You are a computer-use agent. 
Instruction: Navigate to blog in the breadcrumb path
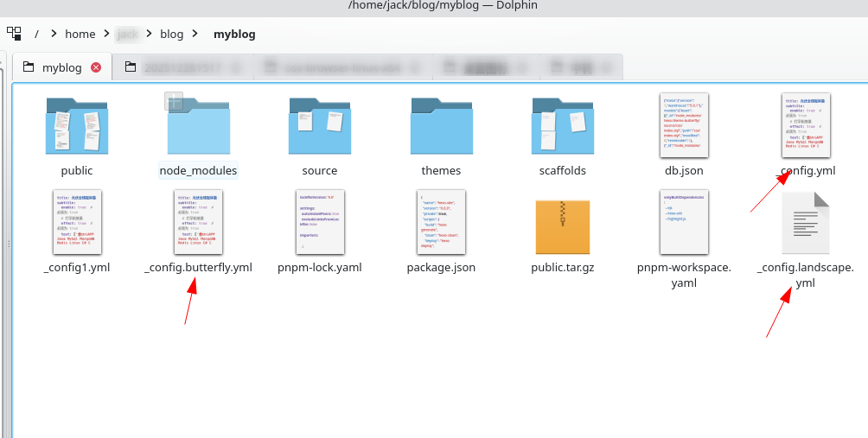(x=172, y=35)
